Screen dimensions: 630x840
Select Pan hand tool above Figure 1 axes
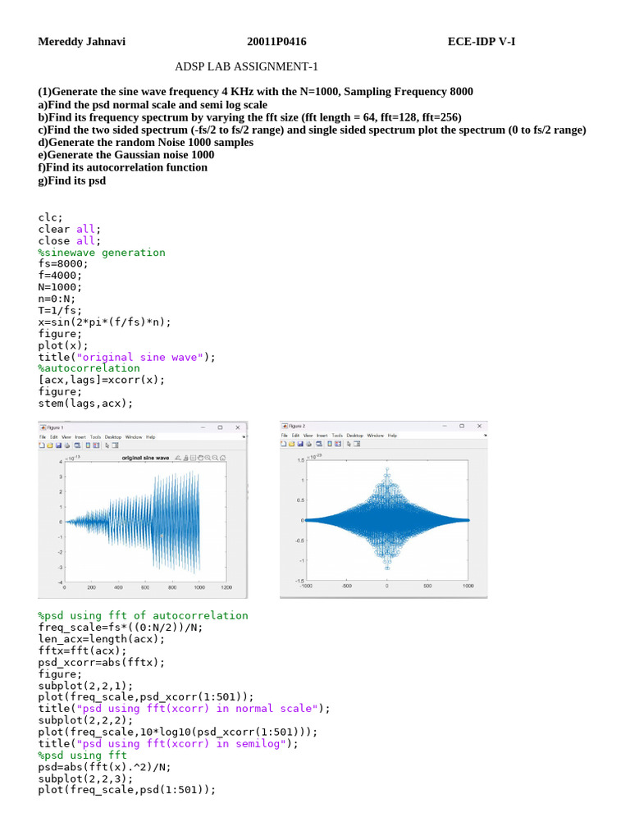[200, 458]
